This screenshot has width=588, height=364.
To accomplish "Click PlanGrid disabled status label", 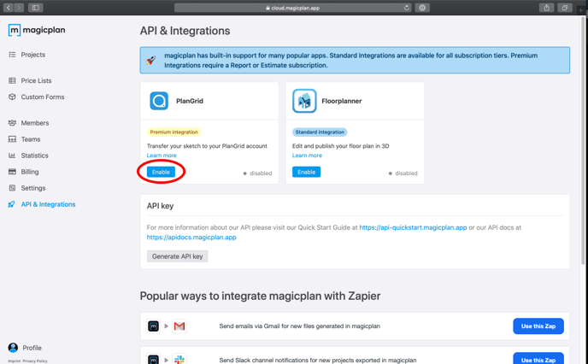I will 257,173.
